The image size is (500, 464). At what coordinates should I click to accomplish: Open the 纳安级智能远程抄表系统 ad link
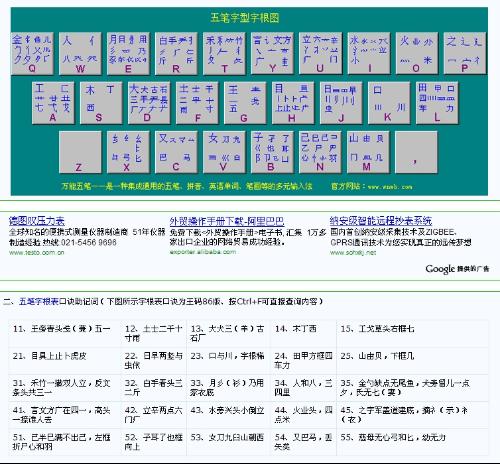(381, 221)
